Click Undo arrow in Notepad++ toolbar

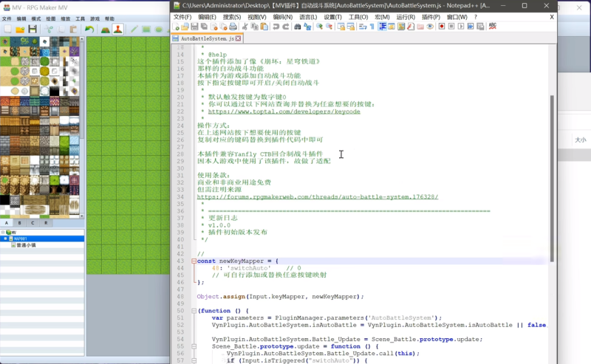pos(276,27)
